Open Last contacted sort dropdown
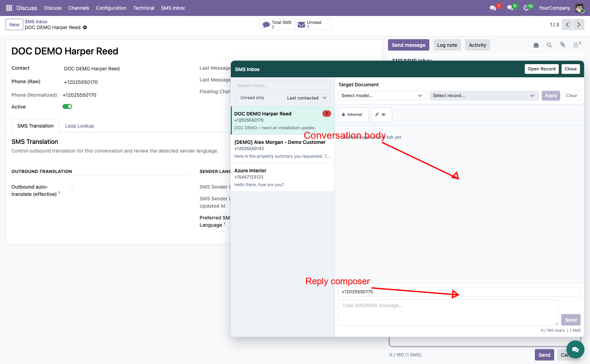 pos(307,98)
